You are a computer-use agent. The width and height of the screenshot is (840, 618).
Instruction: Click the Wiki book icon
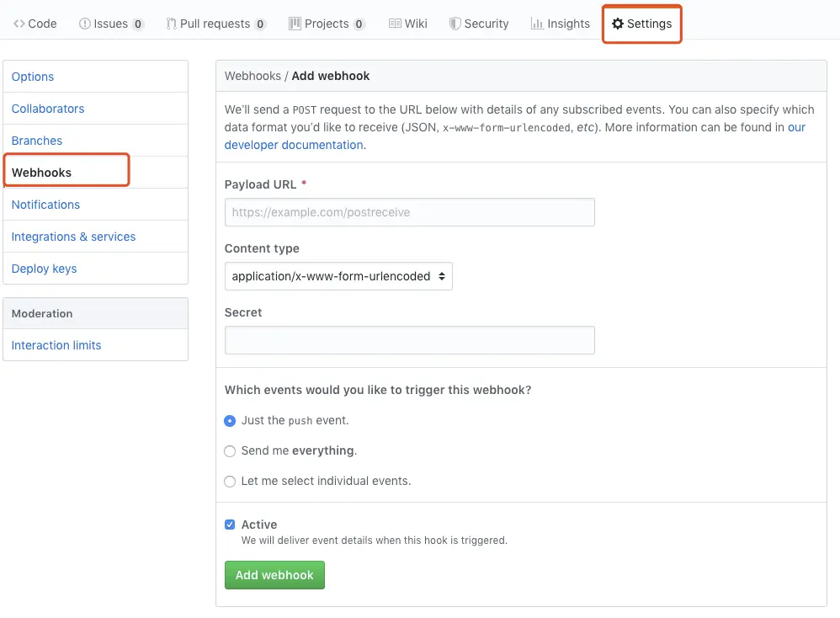pos(395,24)
